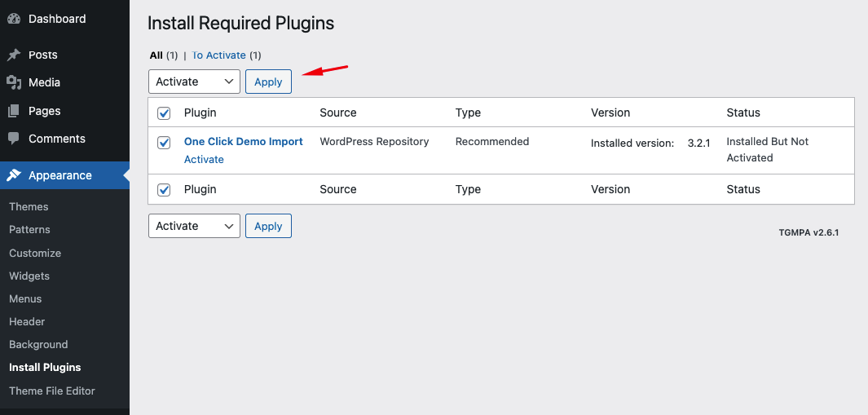
Task: Open the Themes submenu item
Action: point(29,206)
